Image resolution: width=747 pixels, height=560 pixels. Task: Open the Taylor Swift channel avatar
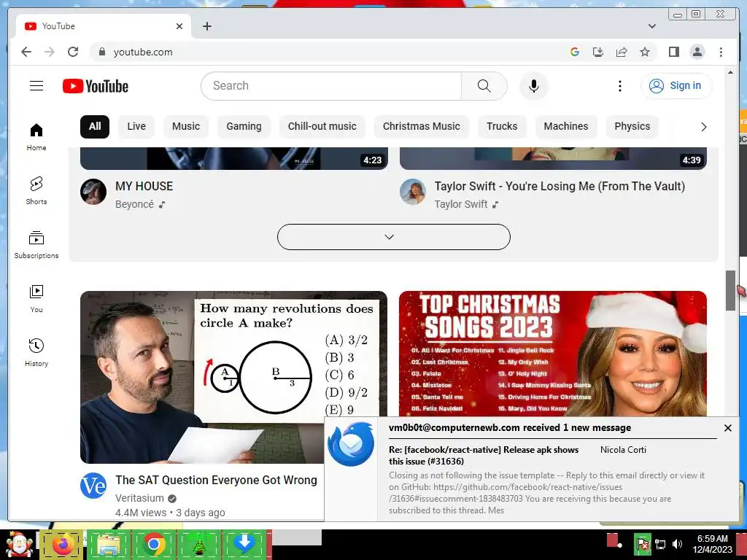(x=413, y=192)
